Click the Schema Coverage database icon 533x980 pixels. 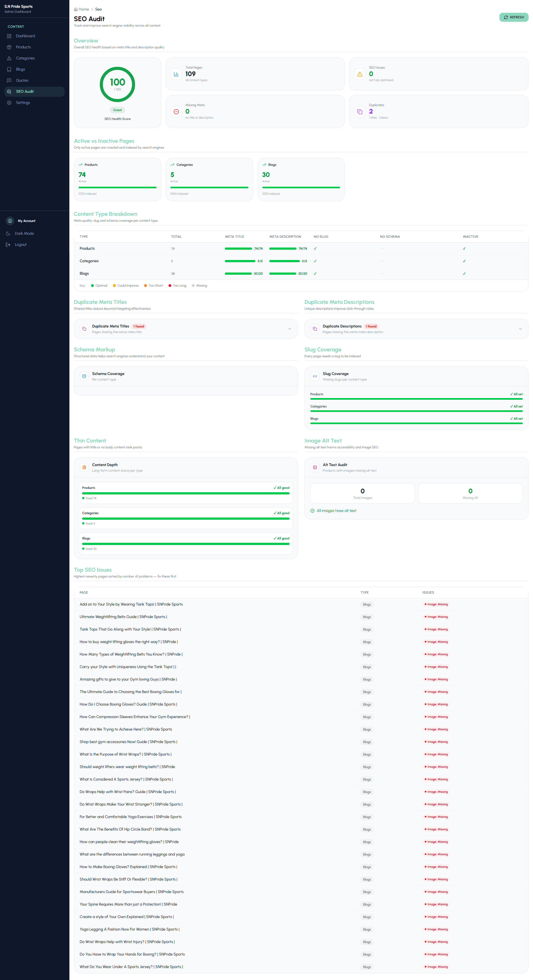(84, 376)
